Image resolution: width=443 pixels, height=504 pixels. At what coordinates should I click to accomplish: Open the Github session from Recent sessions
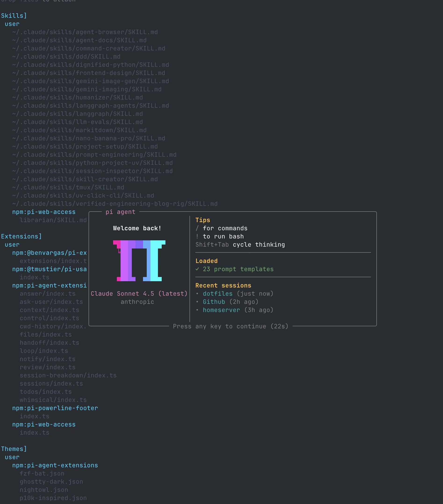(x=214, y=302)
